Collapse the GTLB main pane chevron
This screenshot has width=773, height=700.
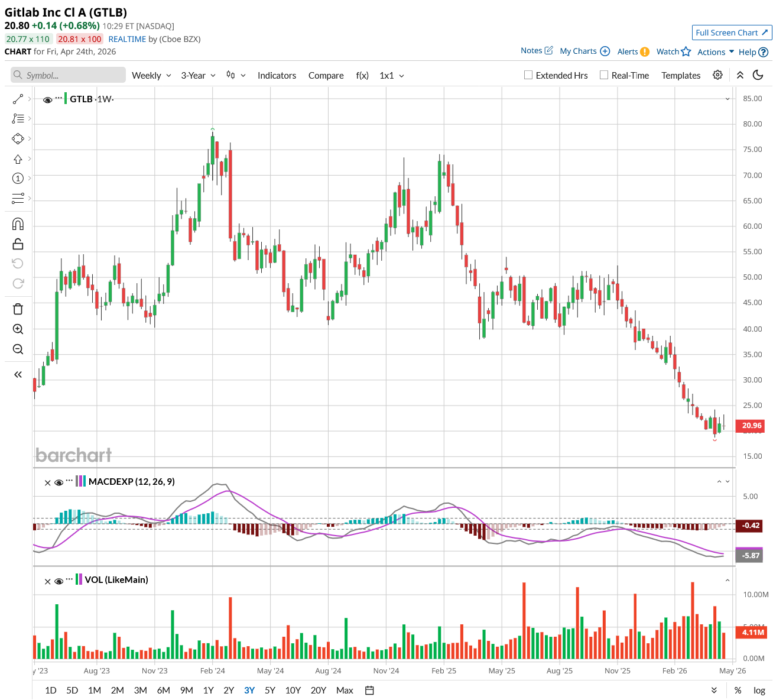click(x=727, y=99)
